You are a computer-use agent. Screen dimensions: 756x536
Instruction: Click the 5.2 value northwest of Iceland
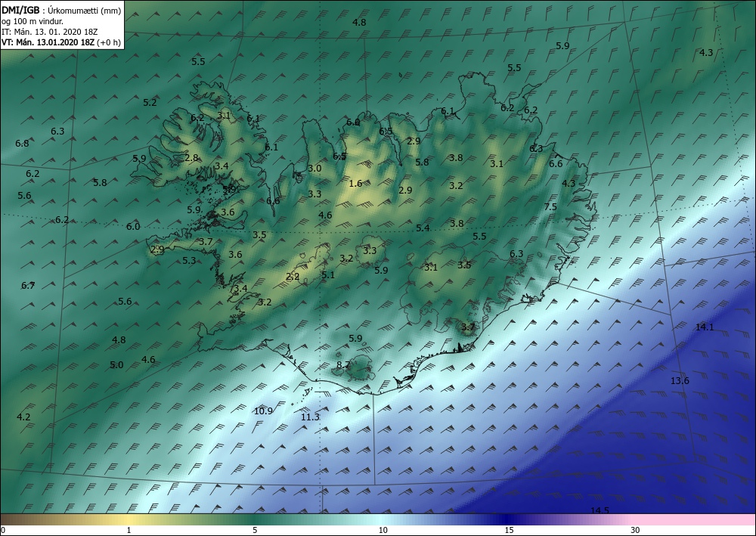pyautogui.click(x=150, y=102)
